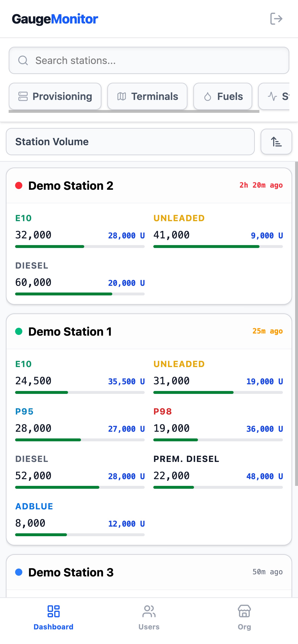This screenshot has height=644, width=298.
Task: Open the Terminals filter
Action: (x=147, y=96)
